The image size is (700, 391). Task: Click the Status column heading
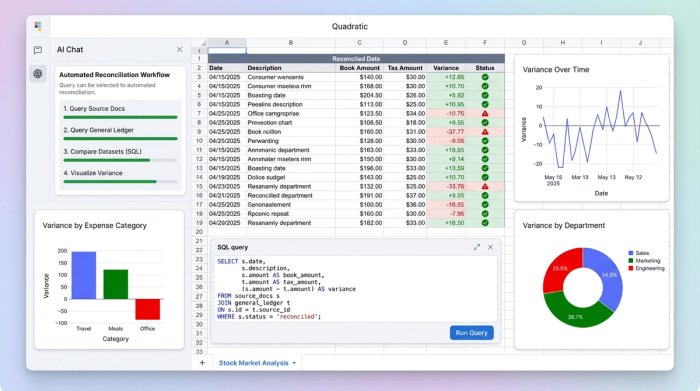485,68
